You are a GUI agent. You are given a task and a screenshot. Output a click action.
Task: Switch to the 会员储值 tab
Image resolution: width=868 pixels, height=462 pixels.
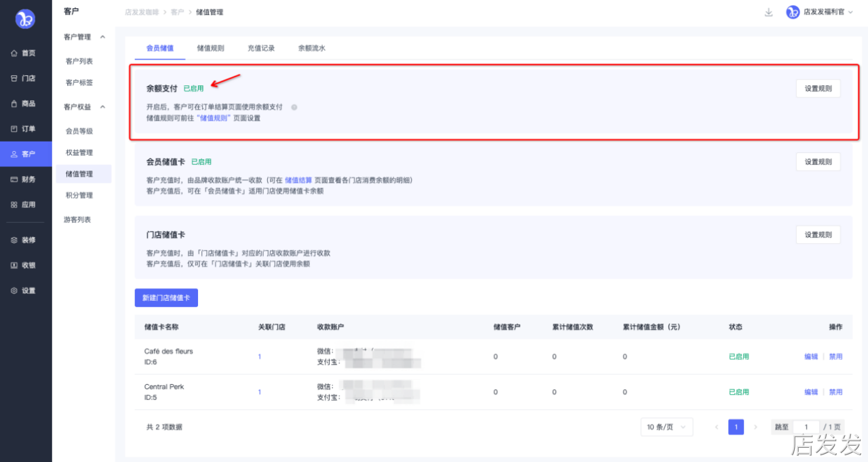(160, 48)
